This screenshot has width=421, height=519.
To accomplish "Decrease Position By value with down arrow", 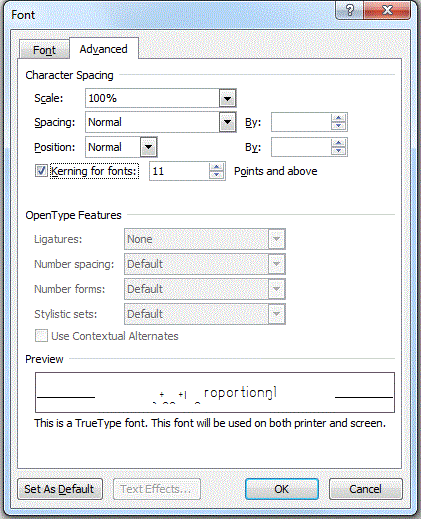I will (338, 151).
